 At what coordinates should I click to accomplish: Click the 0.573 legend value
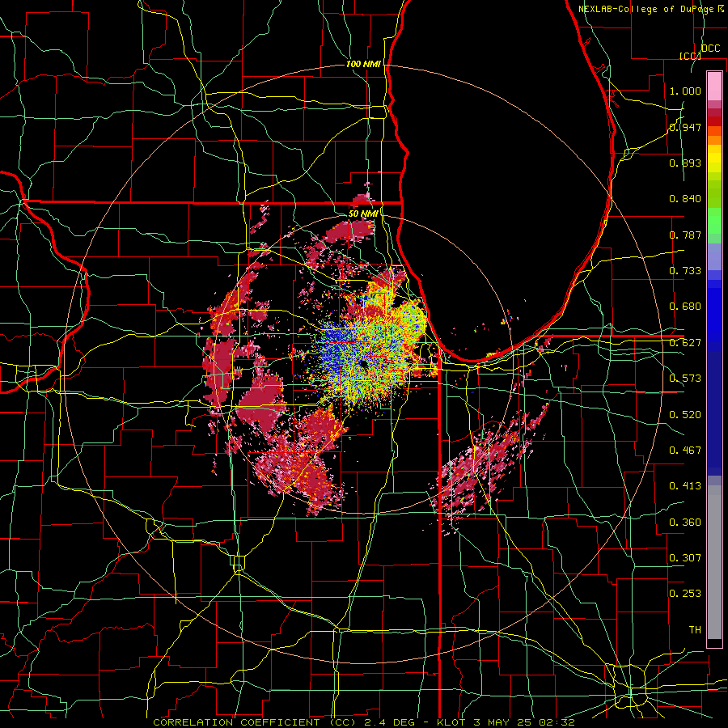pos(685,379)
